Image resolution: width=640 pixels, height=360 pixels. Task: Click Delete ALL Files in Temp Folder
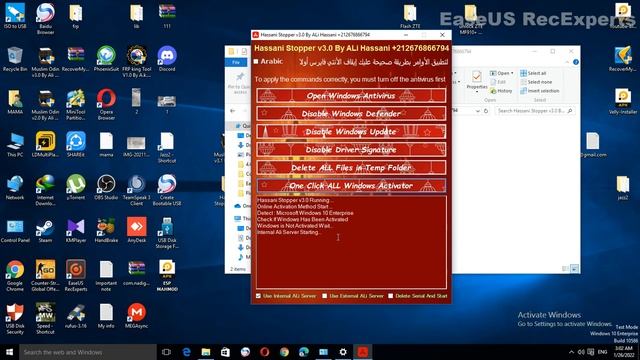tap(351, 168)
